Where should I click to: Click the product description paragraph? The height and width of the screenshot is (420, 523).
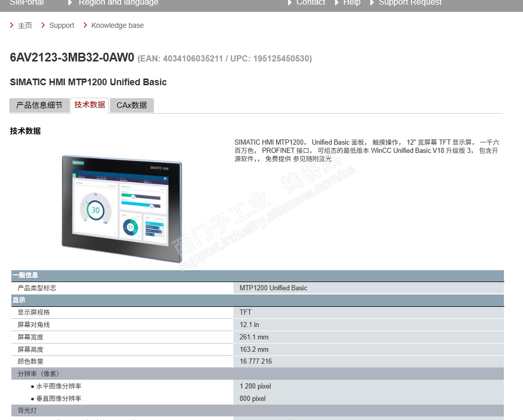click(367, 150)
